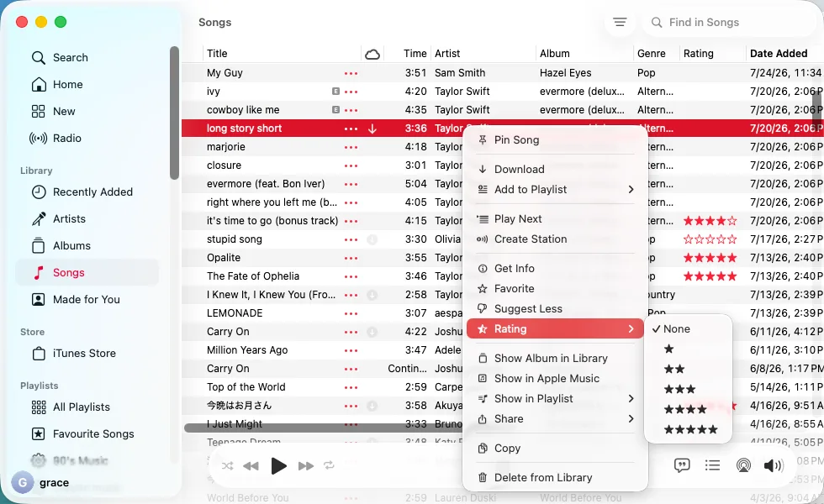Screen dimensions: 824x504
Task: Click the grace account avatar
Action: pyautogui.click(x=23, y=482)
